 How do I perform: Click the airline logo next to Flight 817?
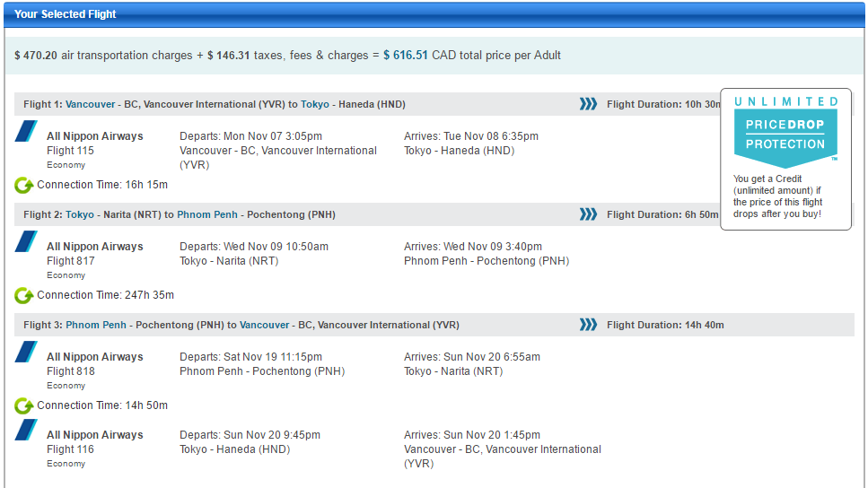(x=26, y=242)
